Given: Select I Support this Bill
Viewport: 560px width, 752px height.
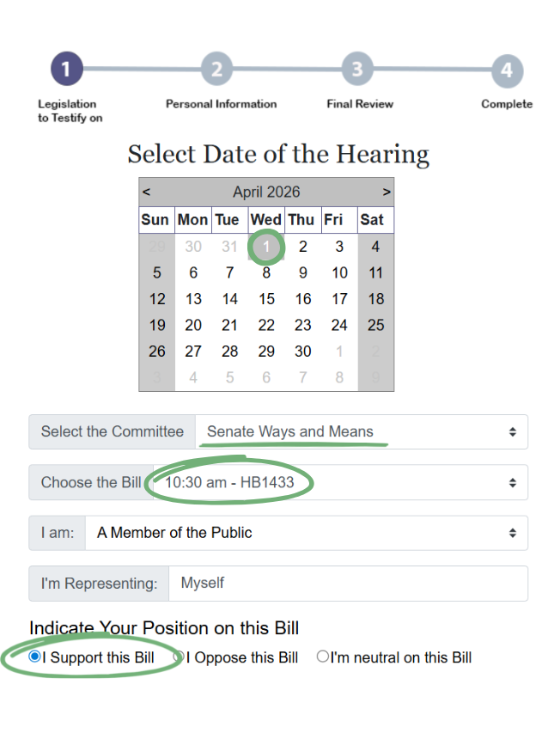Looking at the screenshot, I should click(x=35, y=657).
